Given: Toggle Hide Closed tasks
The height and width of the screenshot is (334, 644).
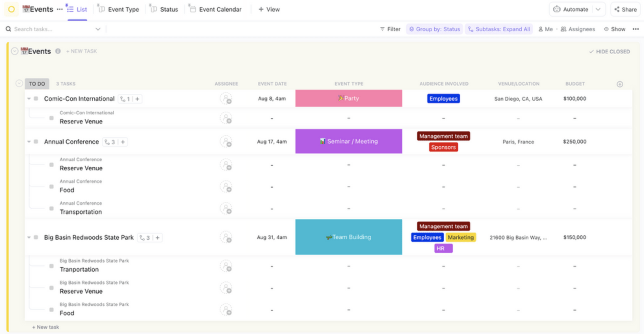Looking at the screenshot, I should tap(609, 52).
